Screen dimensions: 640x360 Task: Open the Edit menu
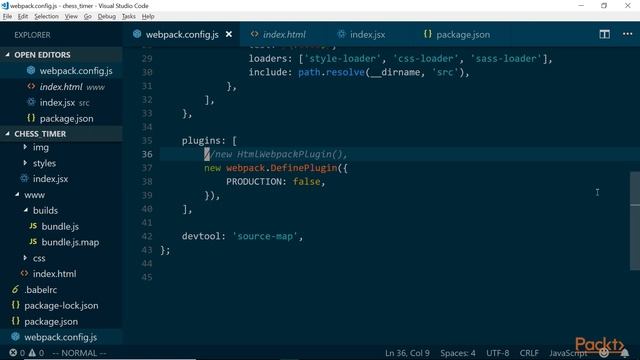[23, 16]
